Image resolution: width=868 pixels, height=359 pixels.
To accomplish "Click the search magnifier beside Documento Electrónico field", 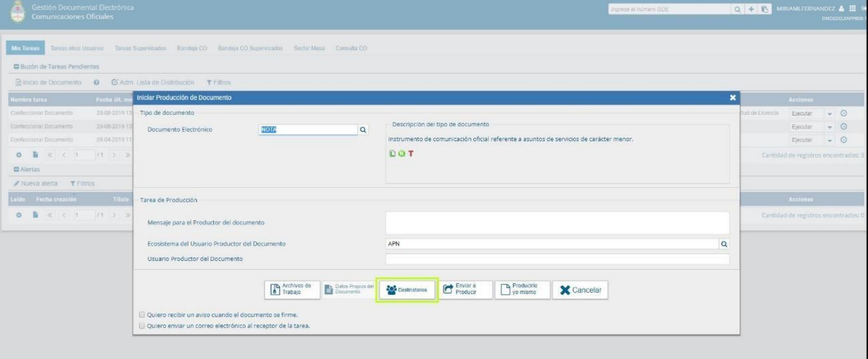I will click(x=363, y=130).
